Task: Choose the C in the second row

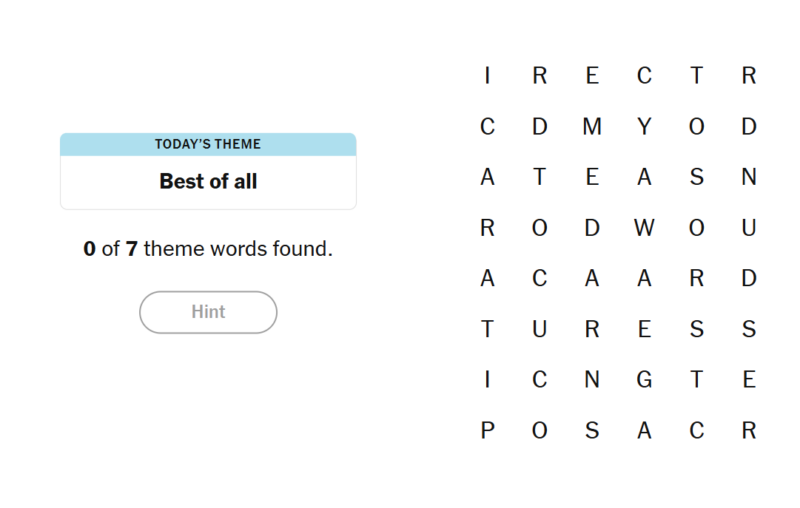Action: tap(487, 127)
